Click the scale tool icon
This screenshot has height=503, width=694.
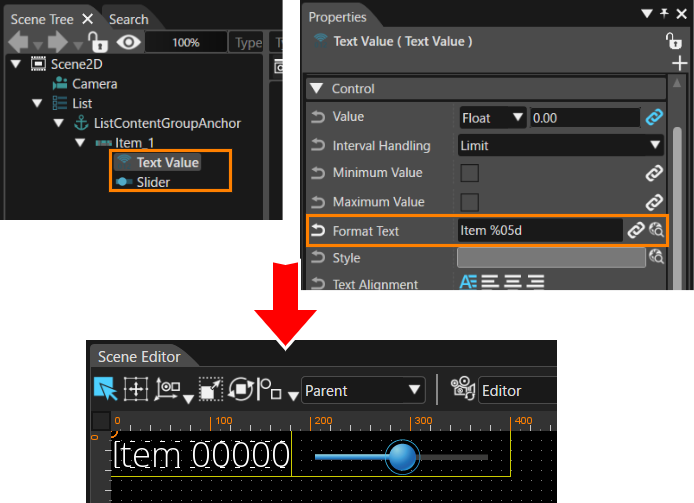pos(211,389)
